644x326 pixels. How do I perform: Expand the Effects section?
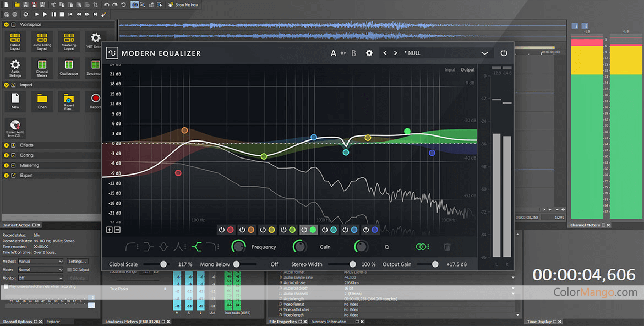(x=6, y=145)
